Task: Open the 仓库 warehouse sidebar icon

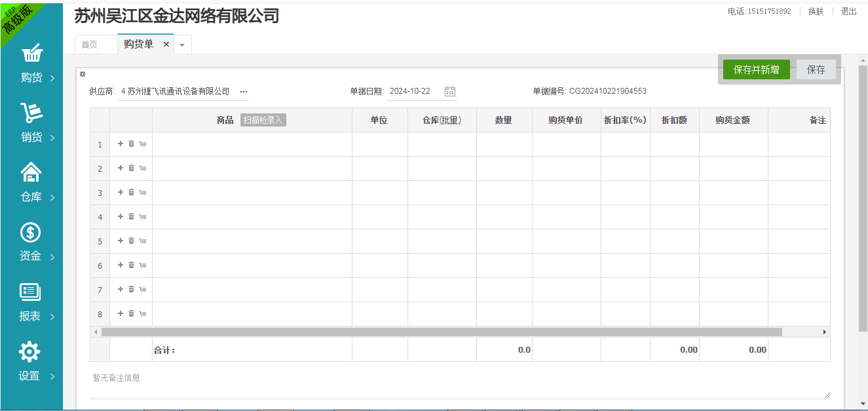Action: coord(31,172)
